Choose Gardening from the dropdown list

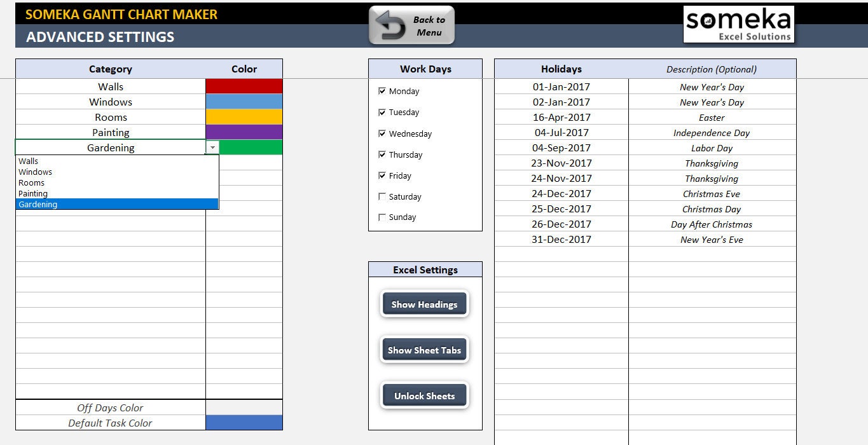[117, 205]
